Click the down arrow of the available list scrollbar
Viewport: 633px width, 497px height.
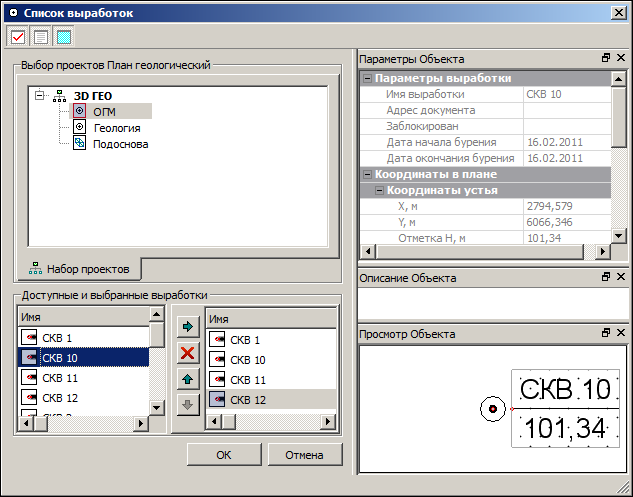tap(157, 408)
